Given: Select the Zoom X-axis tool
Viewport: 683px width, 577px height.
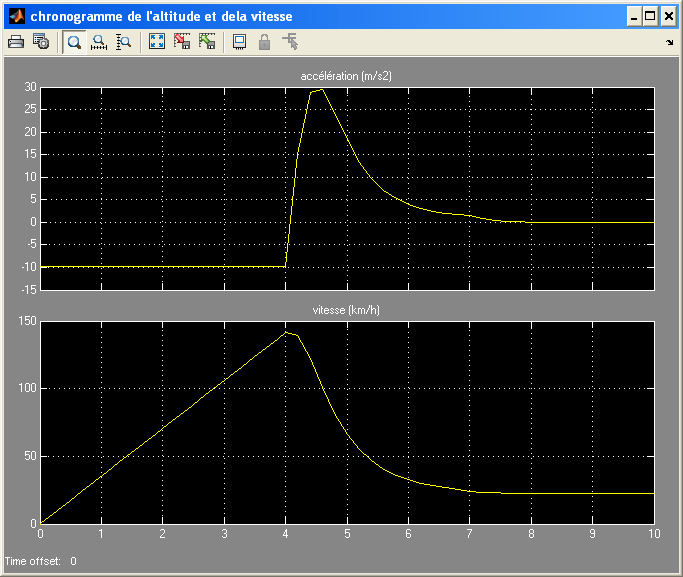Looking at the screenshot, I should (99, 42).
